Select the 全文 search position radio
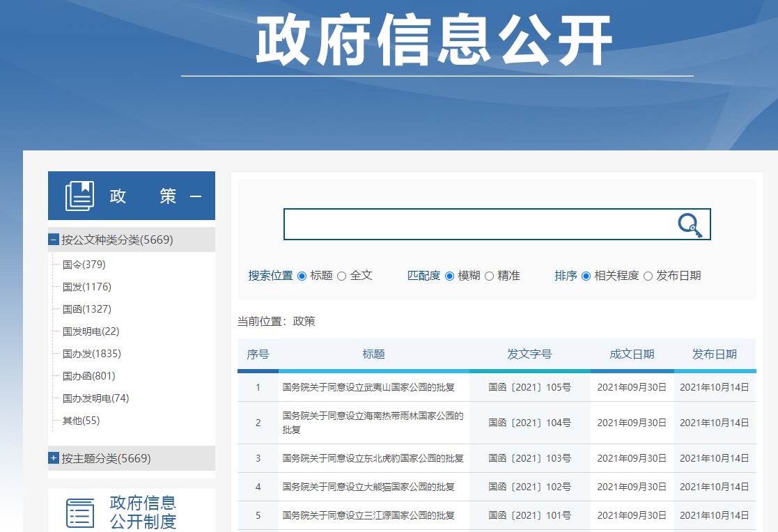This screenshot has height=532, width=778. pyautogui.click(x=341, y=276)
